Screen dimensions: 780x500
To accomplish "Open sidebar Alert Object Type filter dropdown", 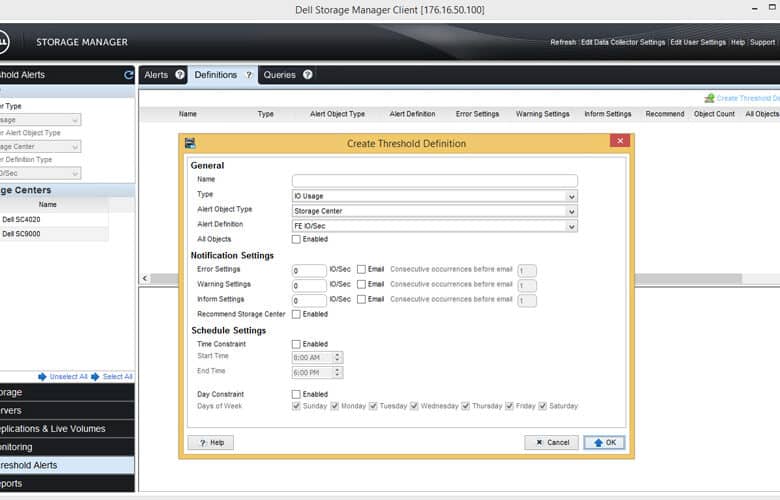I will click(x=40, y=147).
